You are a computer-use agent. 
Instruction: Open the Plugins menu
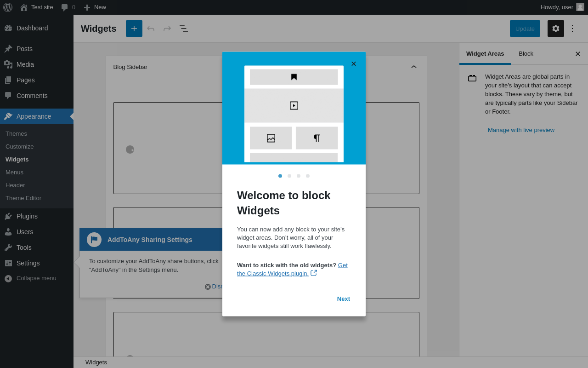37,216
